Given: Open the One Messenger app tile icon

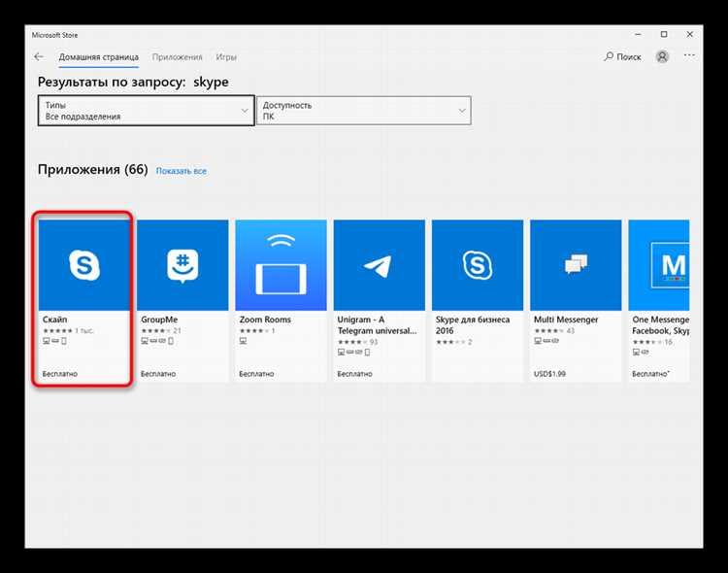Looking at the screenshot, I should click(659, 265).
